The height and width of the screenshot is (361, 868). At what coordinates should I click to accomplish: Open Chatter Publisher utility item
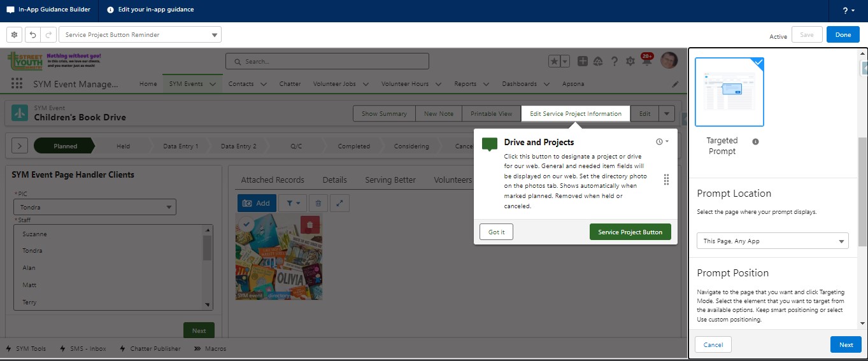tap(150, 348)
